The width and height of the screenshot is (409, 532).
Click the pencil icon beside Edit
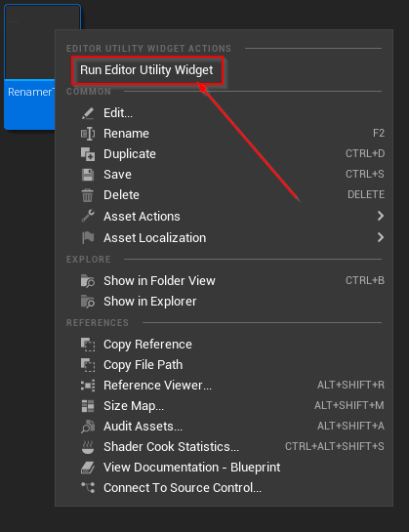tap(88, 113)
